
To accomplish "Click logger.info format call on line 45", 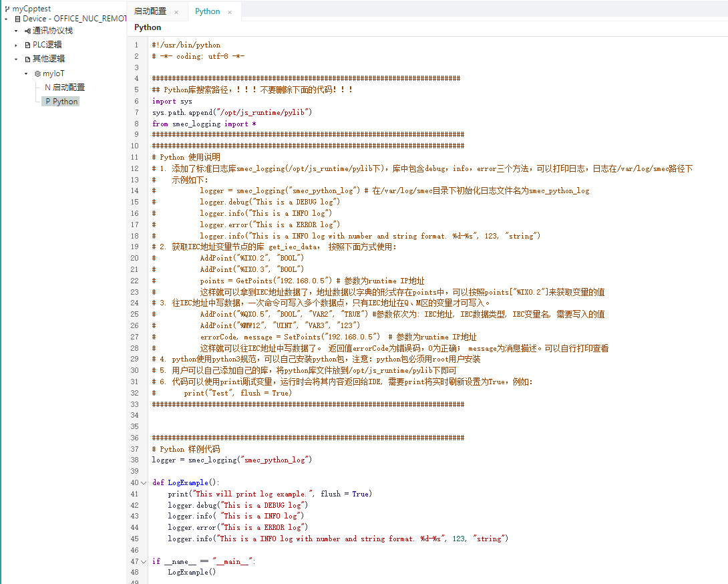I will pyautogui.click(x=338, y=539).
